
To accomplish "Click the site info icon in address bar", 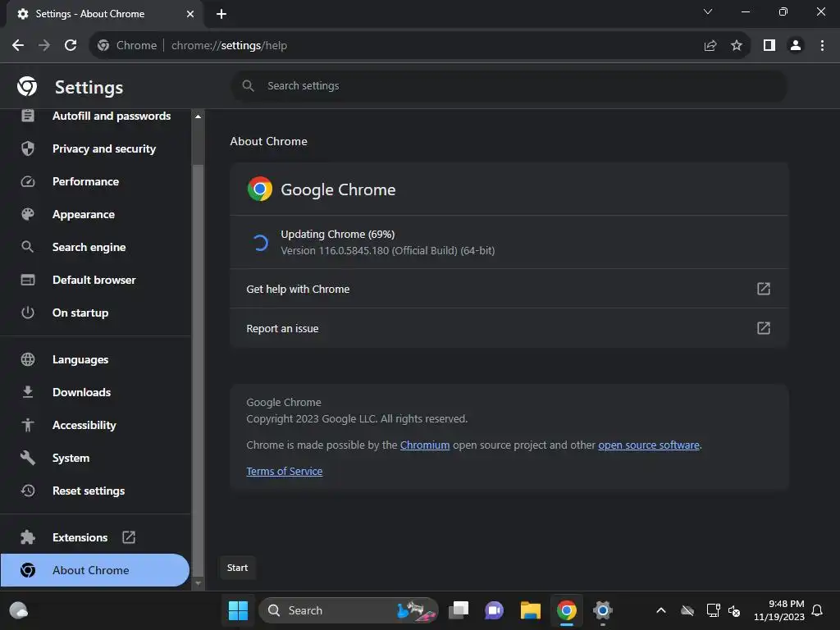I will pyautogui.click(x=103, y=46).
